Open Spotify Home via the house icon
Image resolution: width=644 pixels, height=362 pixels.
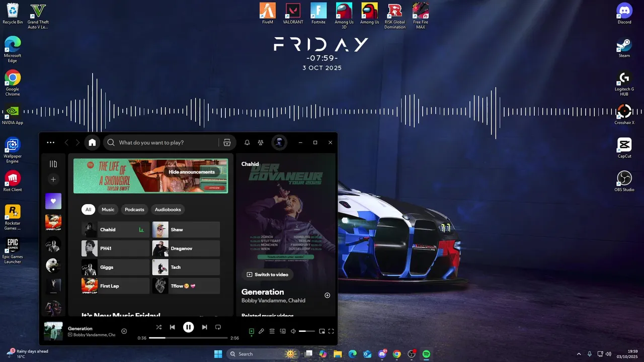92,142
